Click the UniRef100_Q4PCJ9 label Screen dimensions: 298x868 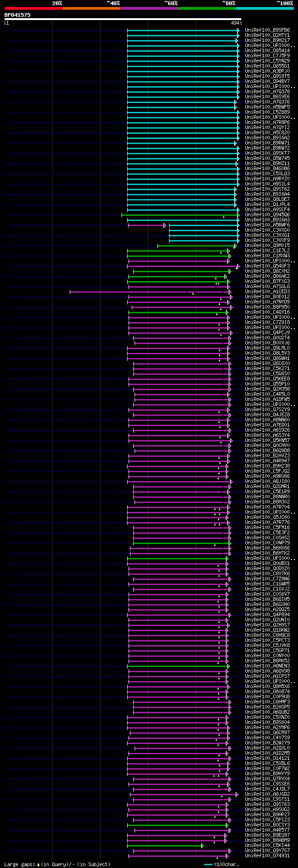click(267, 333)
